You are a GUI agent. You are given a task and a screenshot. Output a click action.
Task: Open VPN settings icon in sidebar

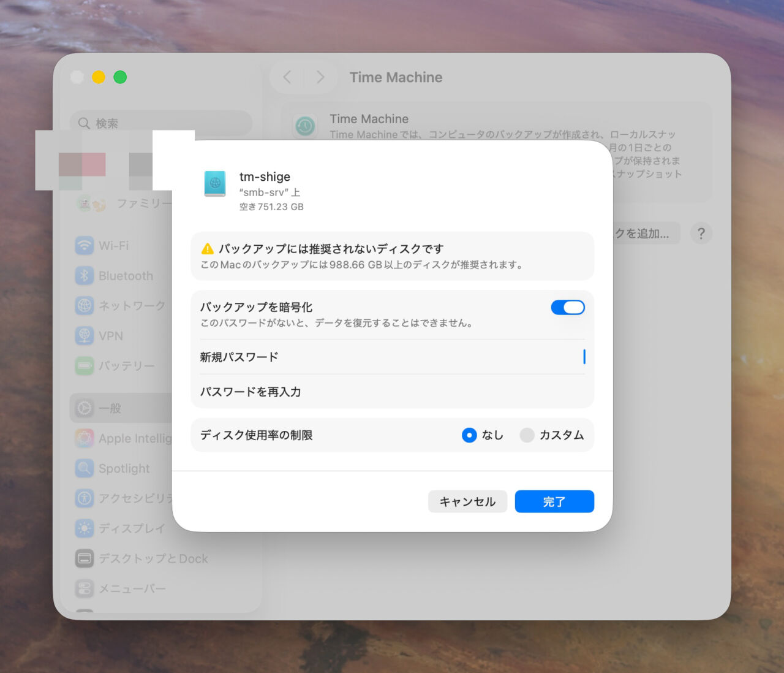pos(85,335)
